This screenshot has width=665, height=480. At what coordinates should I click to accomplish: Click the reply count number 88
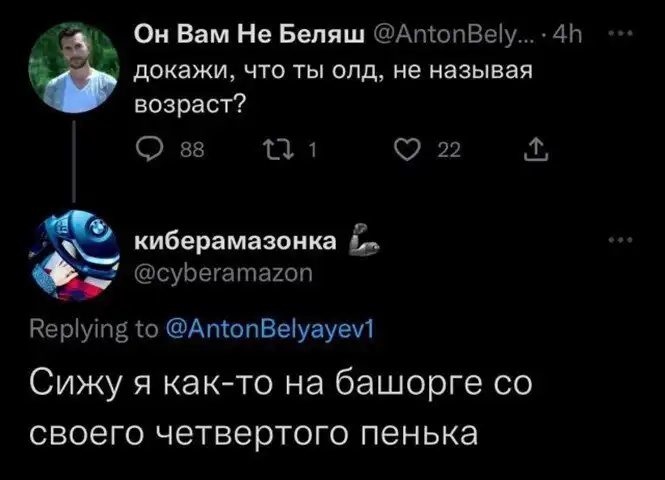185,151
